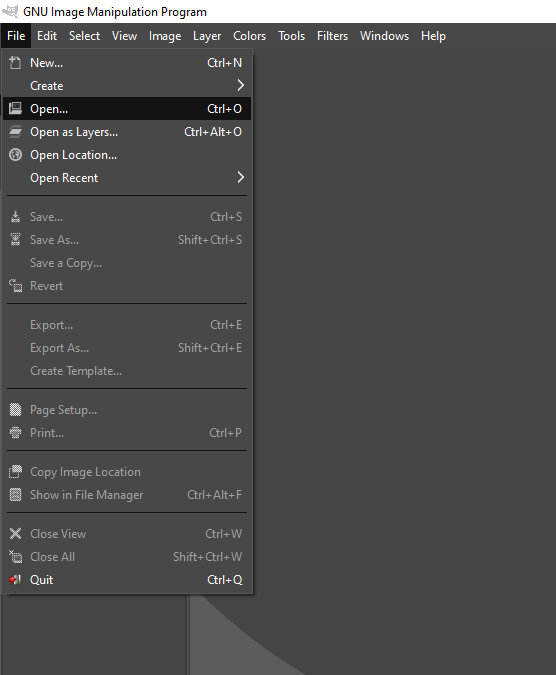Close the File menu via File header
Screen dimensions: 556x675
(16, 36)
